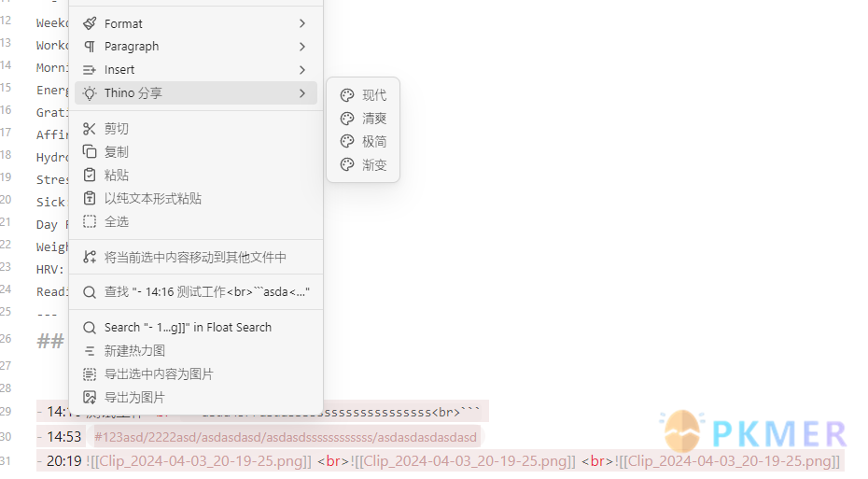Screen dimensions: 868x479
Task: Click the first Clip_2024-04-03 image embed
Action: (x=200, y=460)
